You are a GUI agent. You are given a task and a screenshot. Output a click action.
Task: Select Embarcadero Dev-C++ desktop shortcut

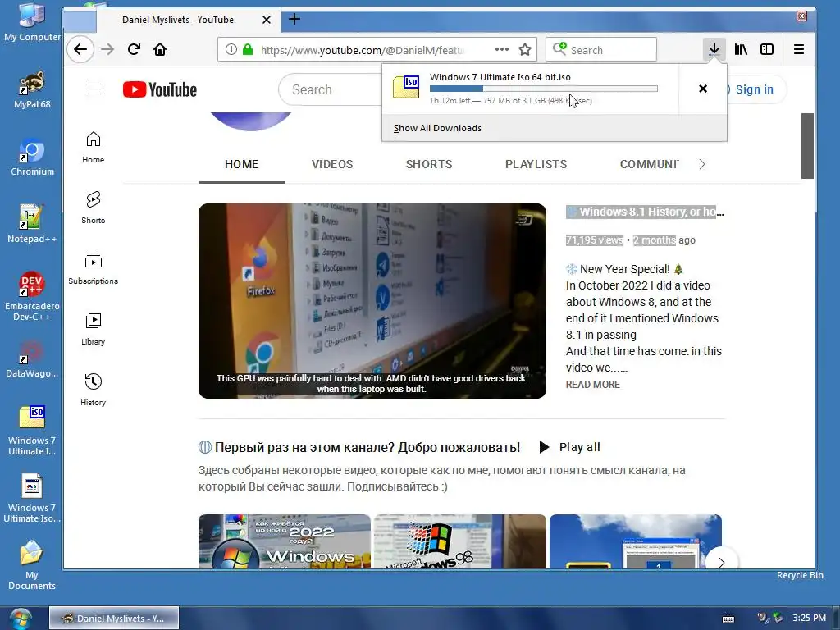click(x=32, y=296)
